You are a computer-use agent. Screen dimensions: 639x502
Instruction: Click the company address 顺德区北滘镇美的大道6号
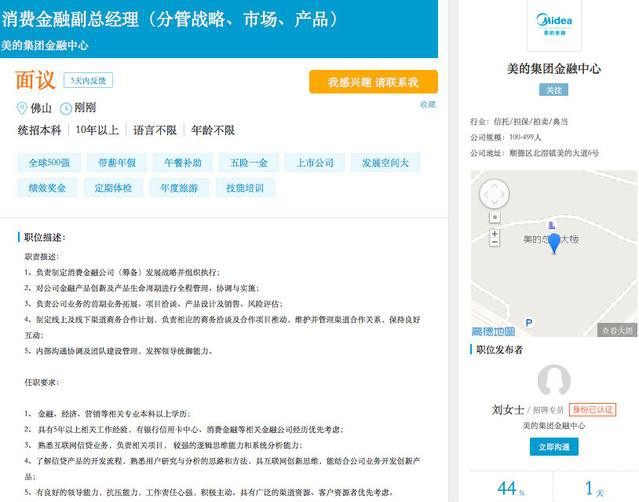click(x=554, y=153)
